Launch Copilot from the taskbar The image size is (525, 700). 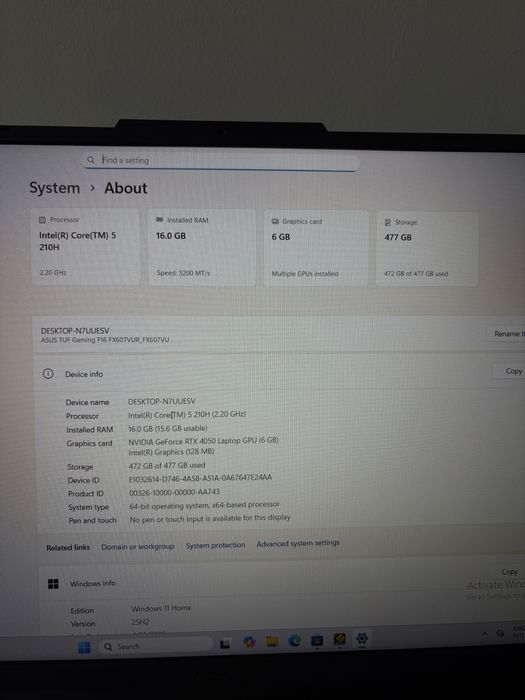tap(249, 642)
